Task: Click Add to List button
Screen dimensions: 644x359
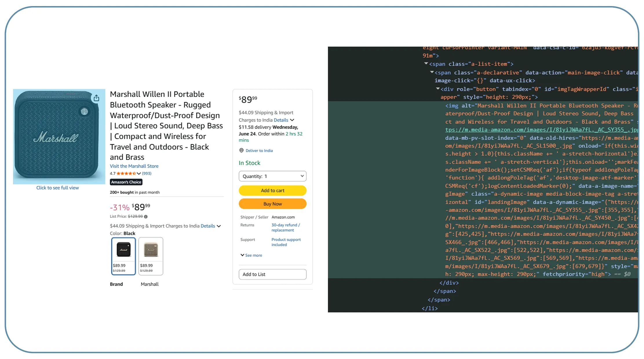Action: pyautogui.click(x=273, y=274)
